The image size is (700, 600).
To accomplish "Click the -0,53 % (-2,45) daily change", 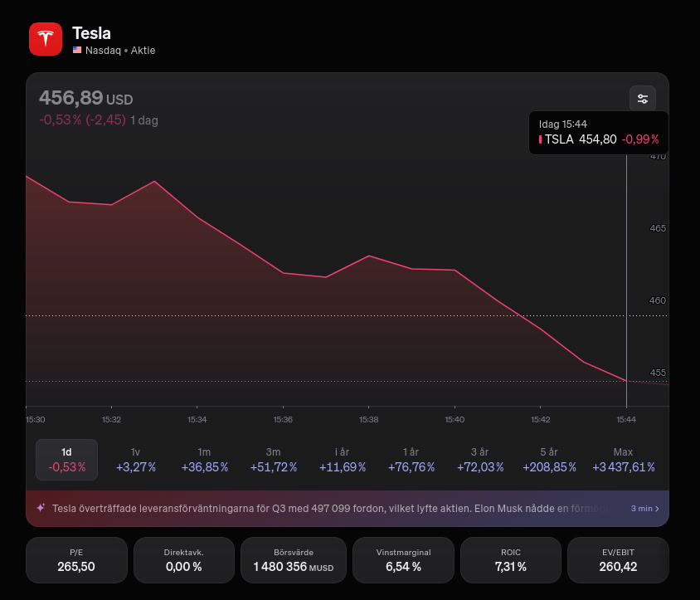I will pos(83,120).
